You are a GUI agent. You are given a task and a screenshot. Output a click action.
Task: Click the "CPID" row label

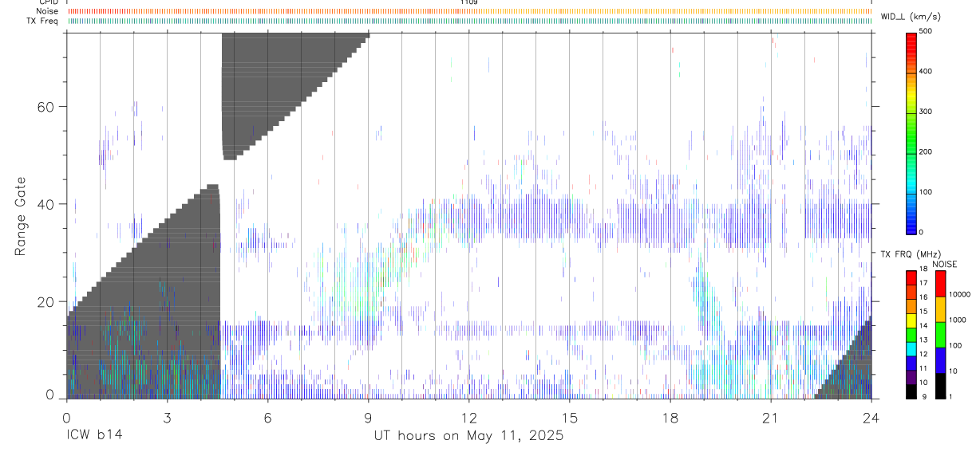coord(48,2)
